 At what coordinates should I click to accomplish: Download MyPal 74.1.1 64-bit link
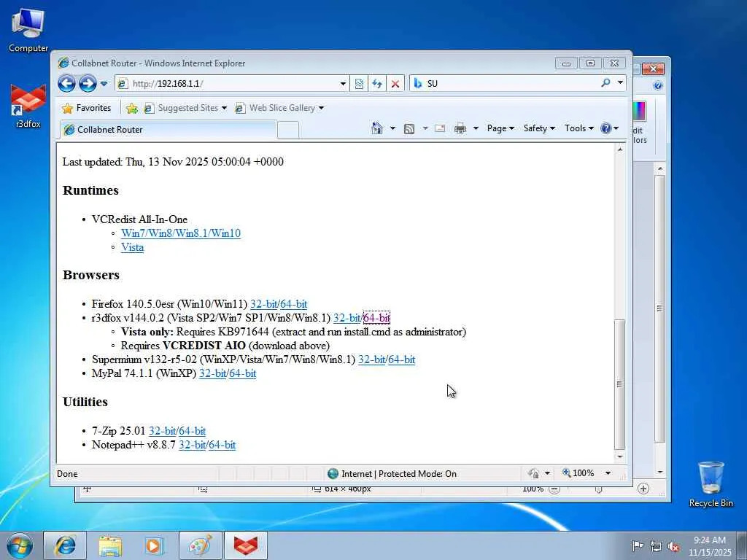(242, 373)
